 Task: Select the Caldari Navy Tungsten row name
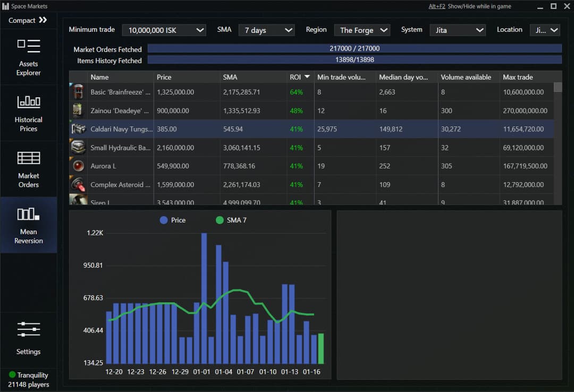pos(122,129)
